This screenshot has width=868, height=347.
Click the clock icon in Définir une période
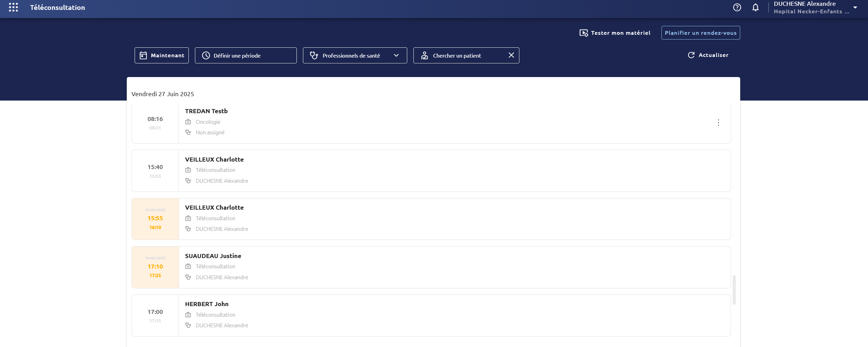pos(206,55)
